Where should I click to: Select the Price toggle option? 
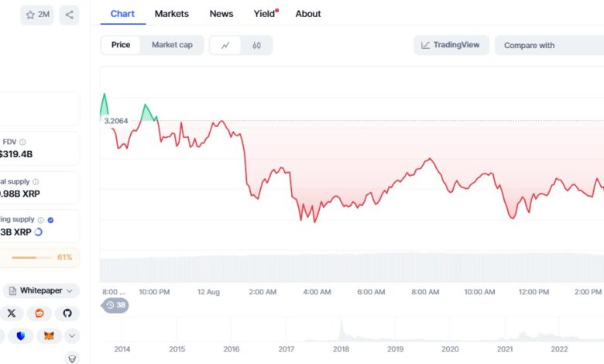click(x=121, y=45)
